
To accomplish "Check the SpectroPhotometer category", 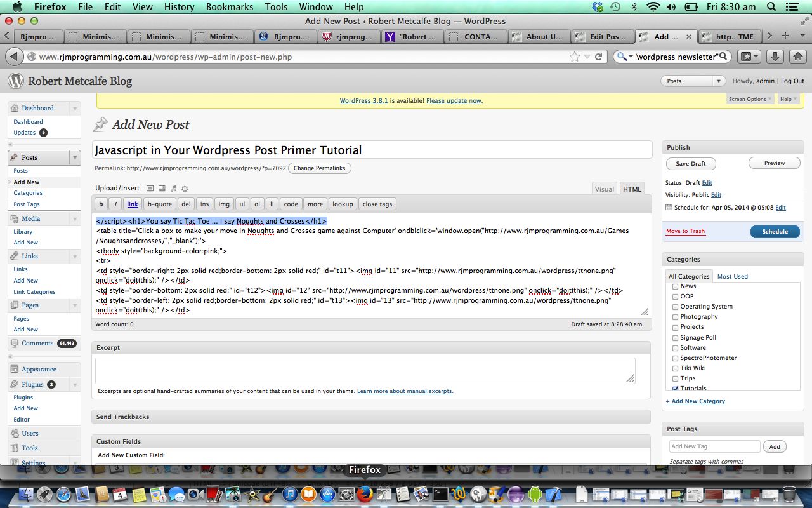I will (x=675, y=358).
